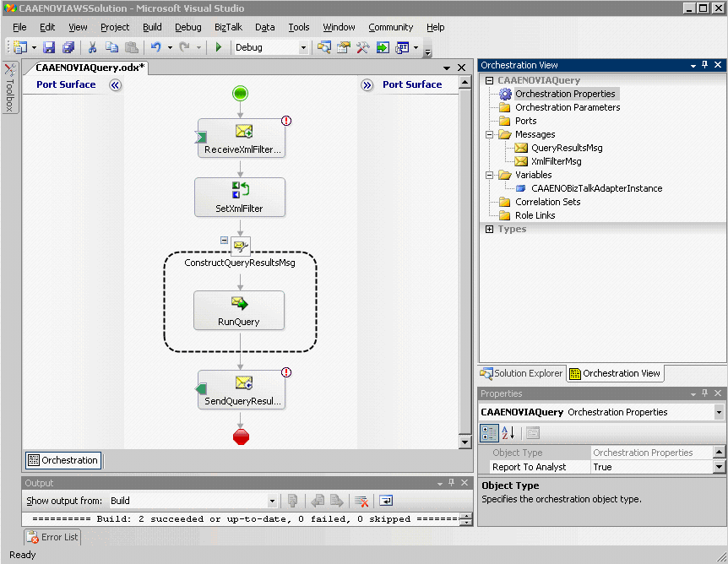Click the previous message icon in Output toolbar
The height and width of the screenshot is (564, 728).
(x=318, y=501)
